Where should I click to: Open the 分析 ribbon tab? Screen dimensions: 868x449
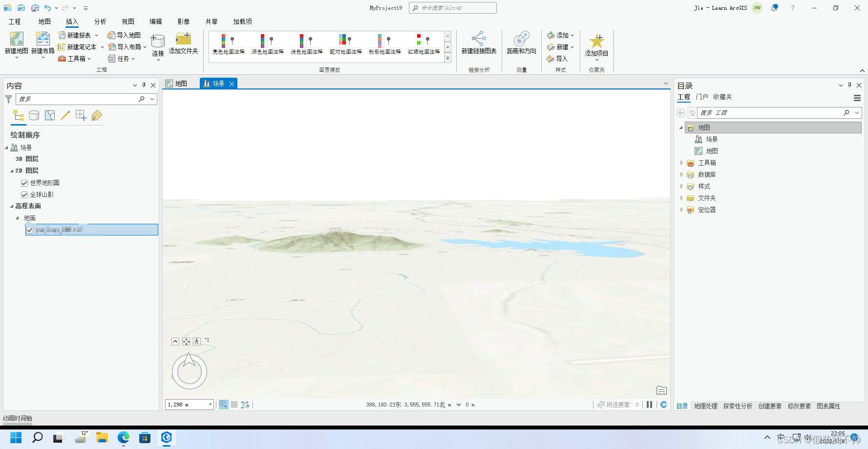100,21
